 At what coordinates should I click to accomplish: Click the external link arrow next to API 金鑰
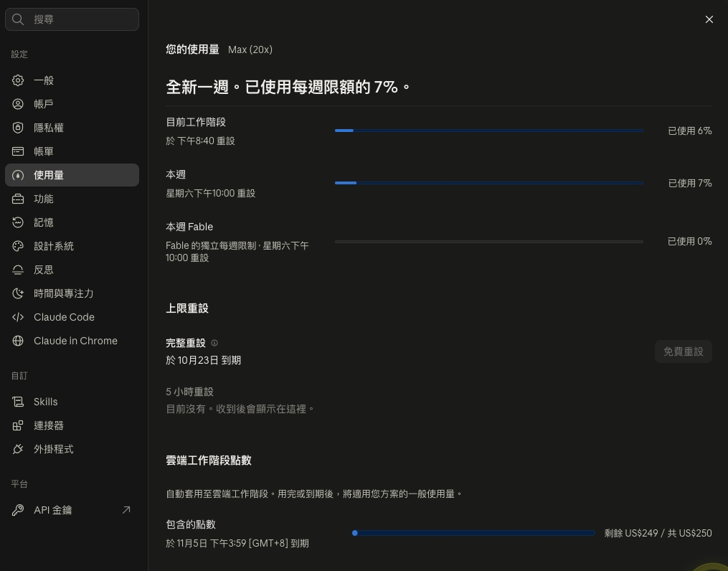126,510
